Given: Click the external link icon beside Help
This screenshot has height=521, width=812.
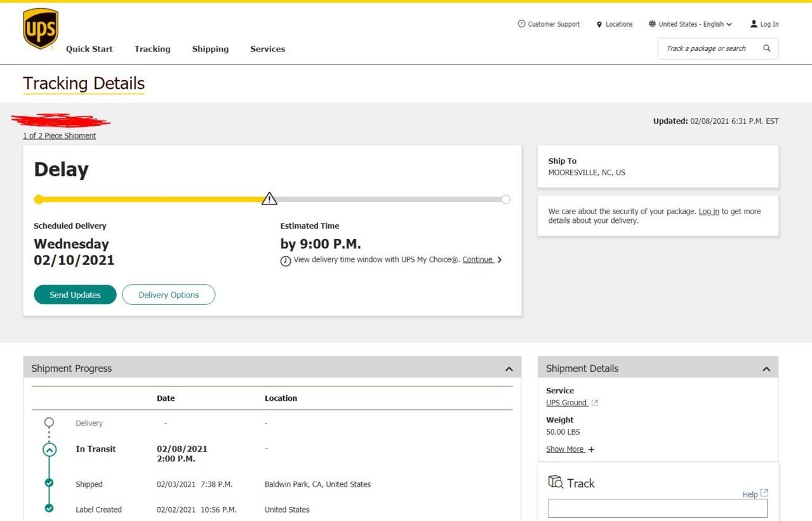Looking at the screenshot, I should (764, 493).
